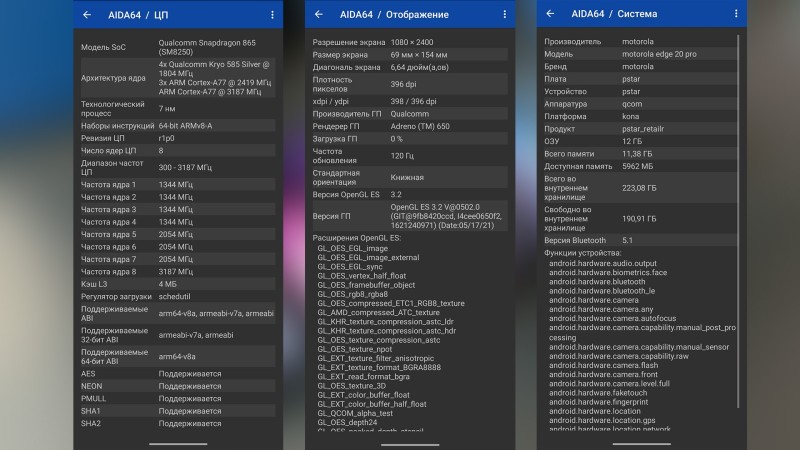The width and height of the screenshot is (800, 450).
Task: Tap the navigation pill under ЦП screen
Action: pyautogui.click(x=178, y=444)
